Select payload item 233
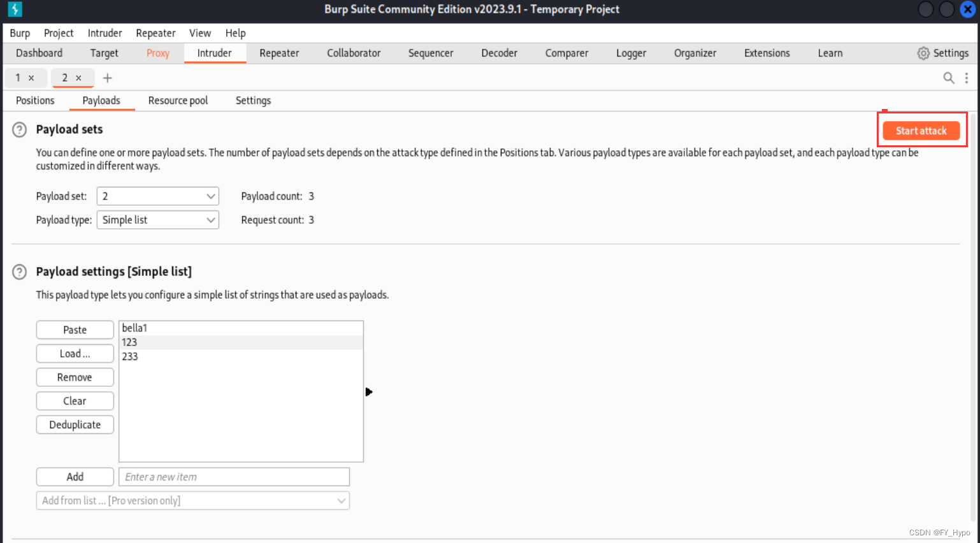Viewport: 980px width, 543px height. (x=241, y=356)
